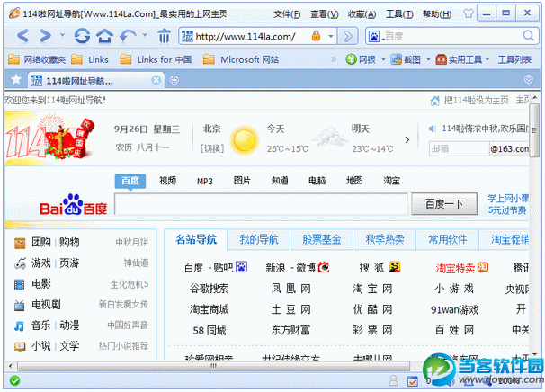Screen dimensions: 545x392
Task: Click the horizontal scrollbar thumb
Action: click(213, 366)
